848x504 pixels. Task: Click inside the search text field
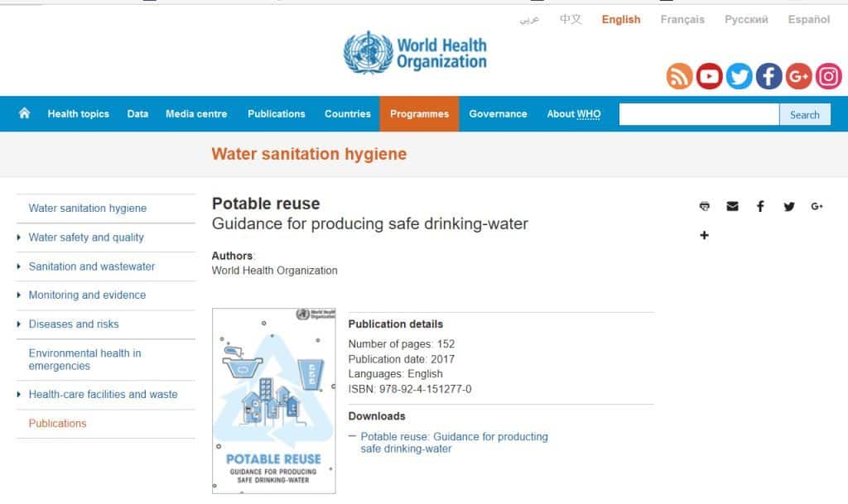point(698,114)
